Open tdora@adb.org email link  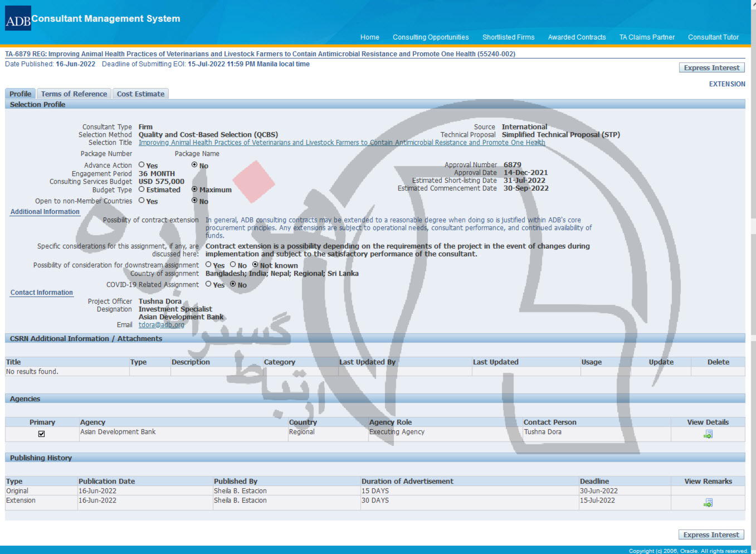coord(161,325)
